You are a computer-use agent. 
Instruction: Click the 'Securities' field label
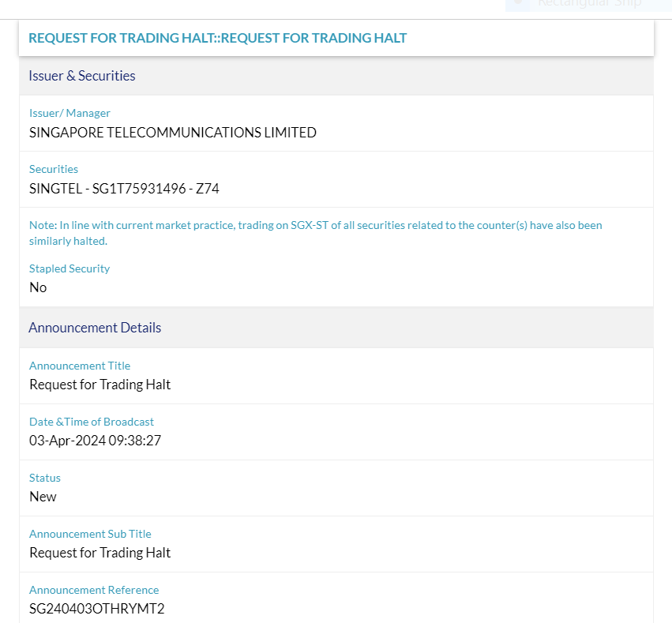coord(54,169)
